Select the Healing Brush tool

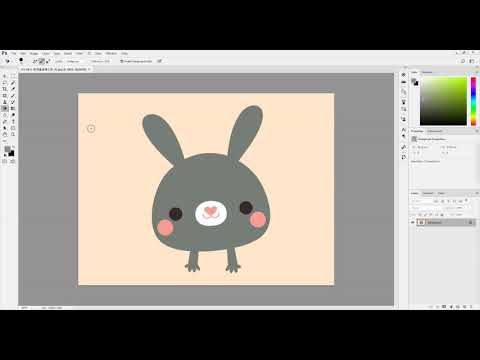[x=5, y=96]
